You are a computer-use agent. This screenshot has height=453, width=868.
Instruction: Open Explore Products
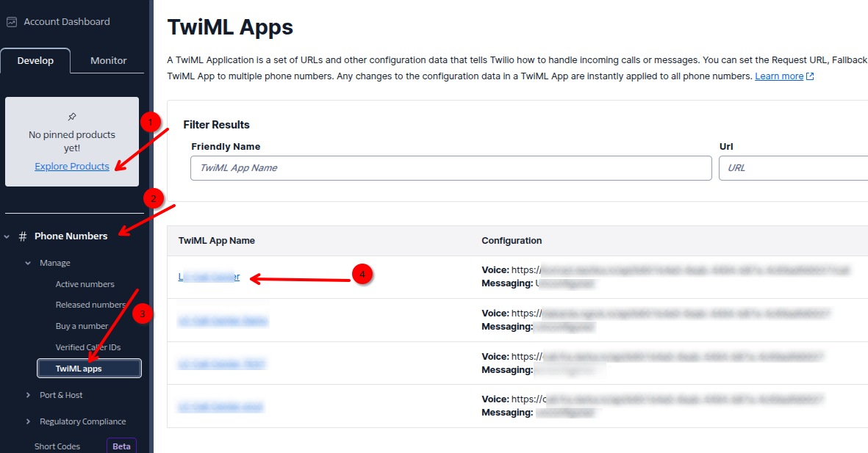coord(71,166)
